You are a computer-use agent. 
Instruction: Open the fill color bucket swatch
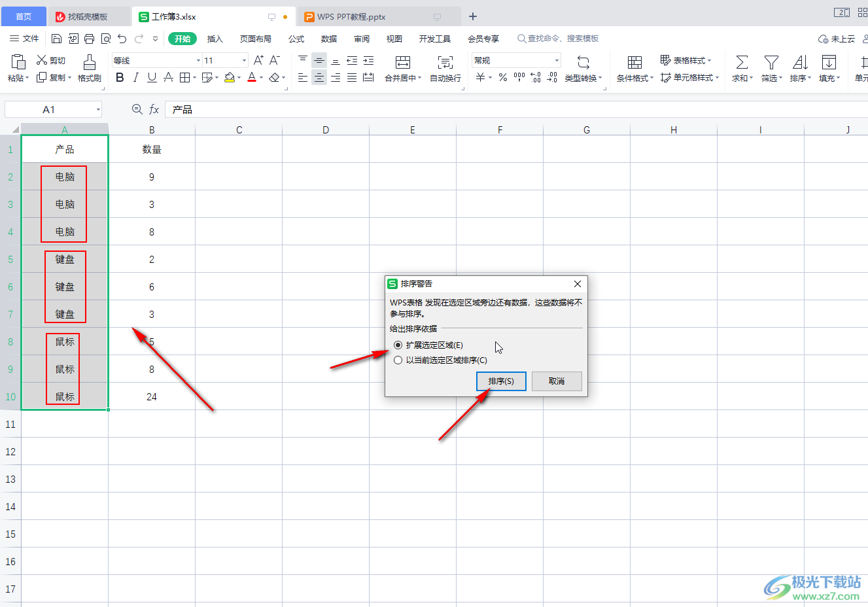[230, 77]
